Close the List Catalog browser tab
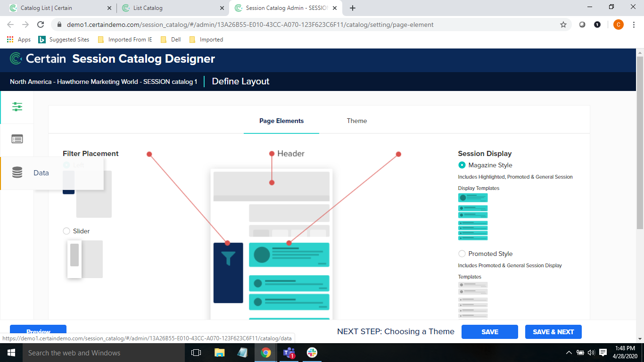Screen dimensions: 644x362 click(222, 8)
